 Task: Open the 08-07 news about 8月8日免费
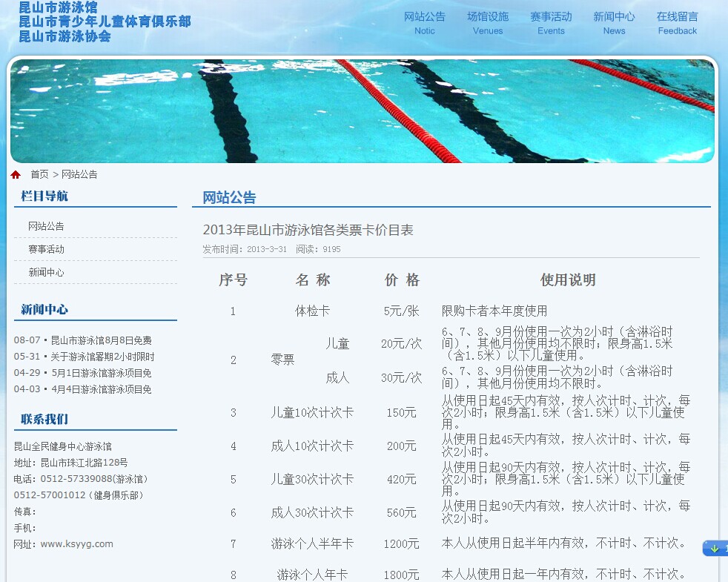(101, 340)
